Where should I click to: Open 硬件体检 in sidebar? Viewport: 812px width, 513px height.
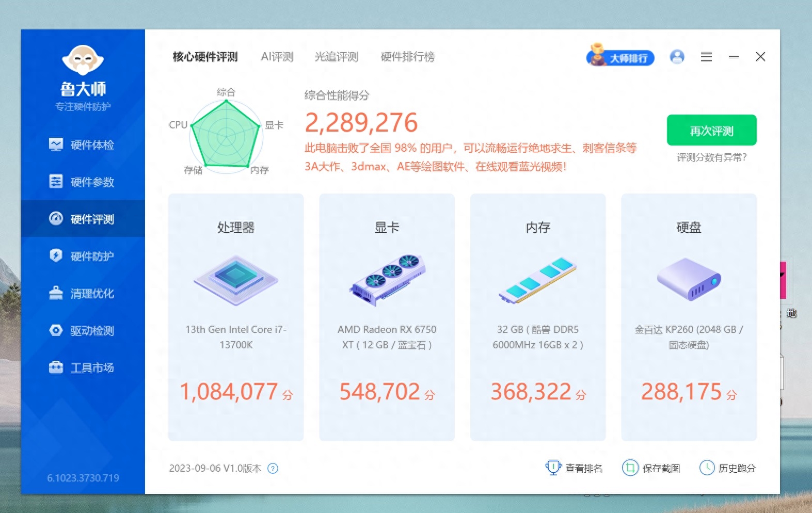click(x=83, y=145)
